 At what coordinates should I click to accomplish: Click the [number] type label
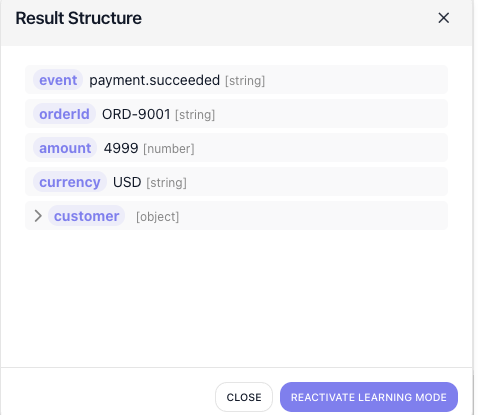click(169, 149)
